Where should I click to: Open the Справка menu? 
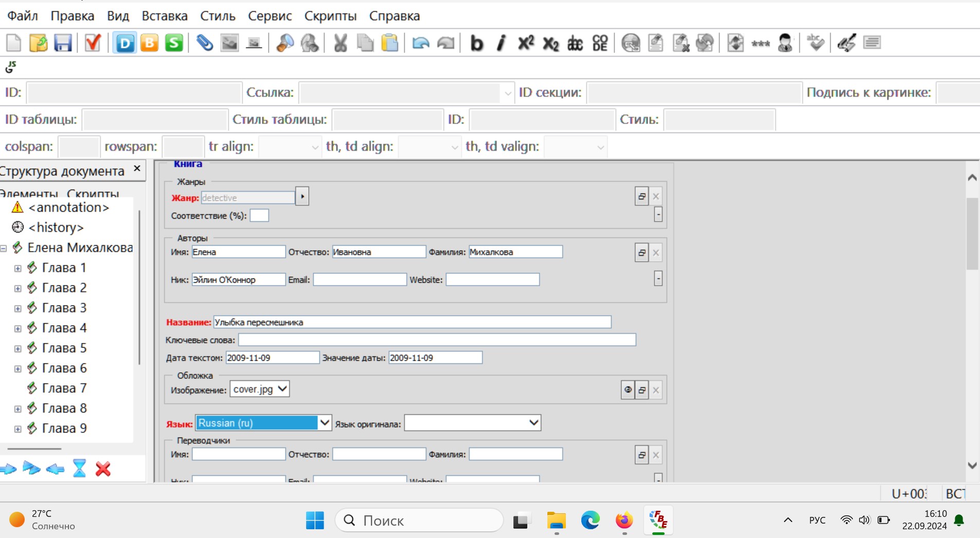[394, 16]
